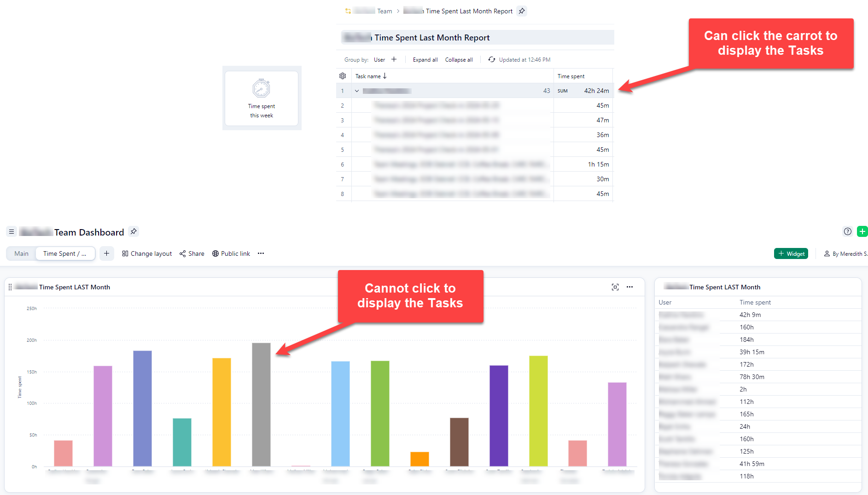Click the 125h value
The width and height of the screenshot is (868, 495).
(746, 451)
